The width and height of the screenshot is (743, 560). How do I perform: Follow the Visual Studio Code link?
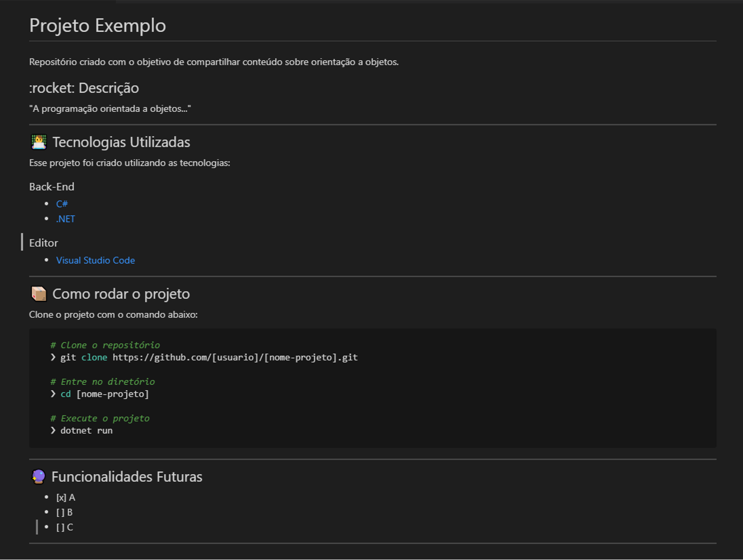(x=95, y=260)
